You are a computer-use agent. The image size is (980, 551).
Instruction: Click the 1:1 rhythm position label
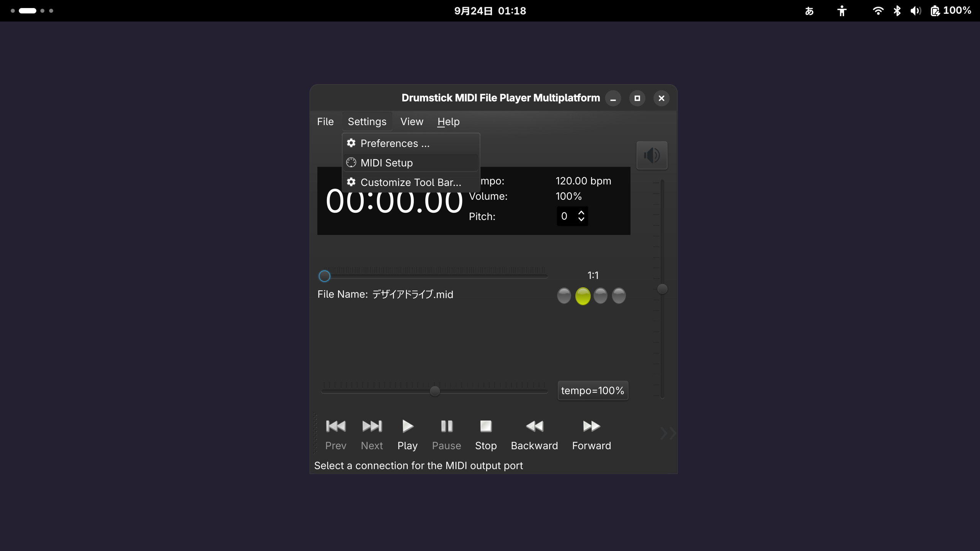(593, 275)
